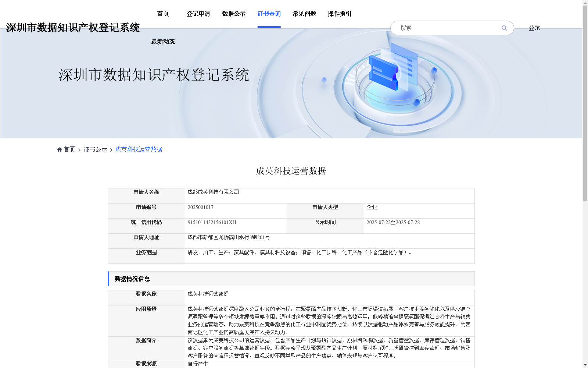Click the 申请人名称 row label

tap(146, 192)
